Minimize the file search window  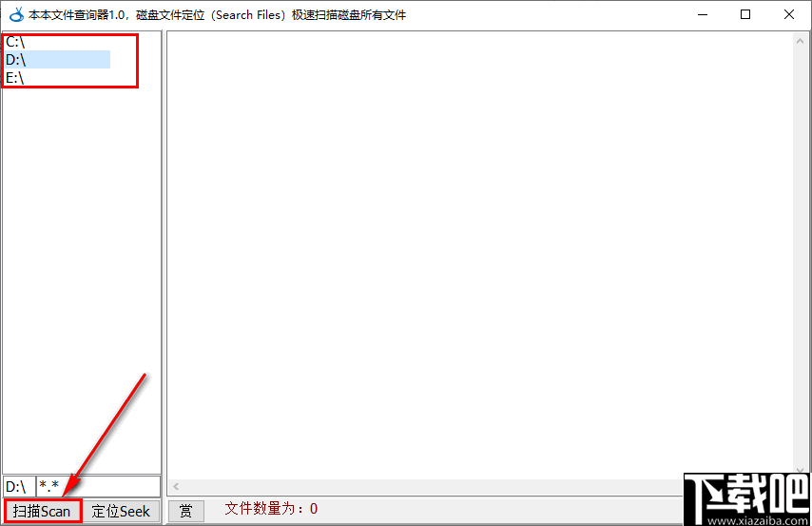click(x=703, y=14)
